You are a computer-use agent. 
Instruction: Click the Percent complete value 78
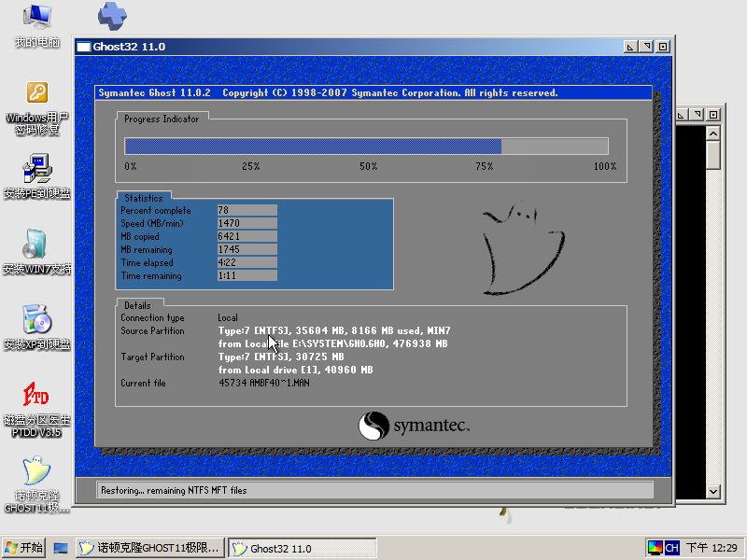pos(247,211)
